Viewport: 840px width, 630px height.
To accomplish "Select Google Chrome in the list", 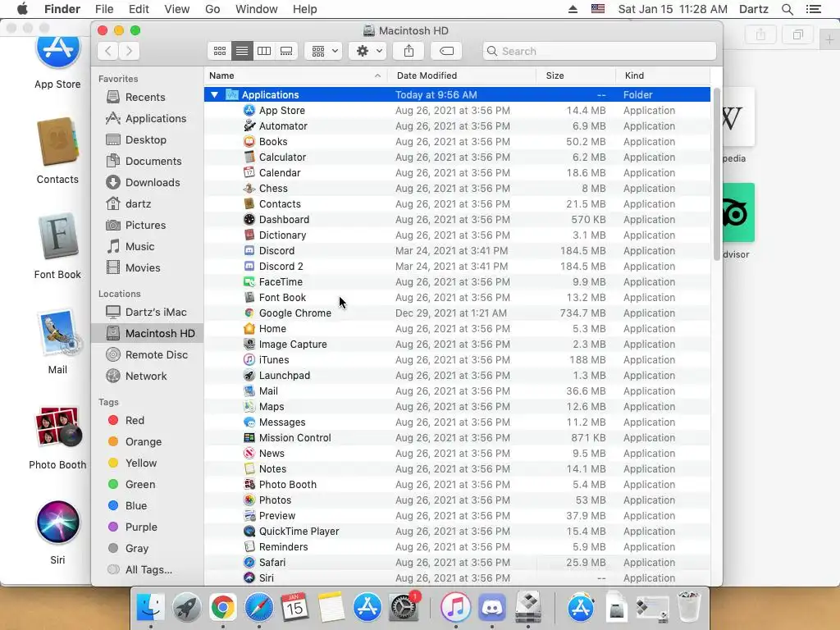I will pyautogui.click(x=458, y=313).
